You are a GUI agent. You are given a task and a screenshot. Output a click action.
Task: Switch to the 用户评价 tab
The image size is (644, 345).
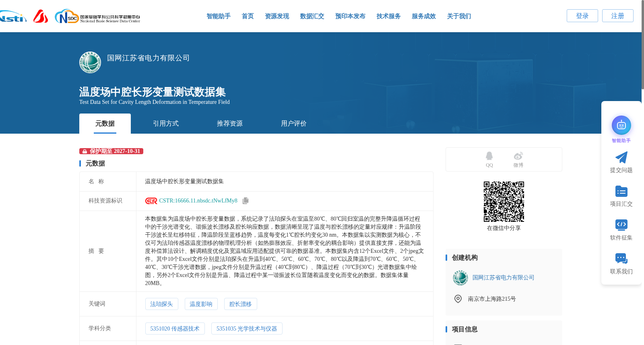pyautogui.click(x=294, y=124)
